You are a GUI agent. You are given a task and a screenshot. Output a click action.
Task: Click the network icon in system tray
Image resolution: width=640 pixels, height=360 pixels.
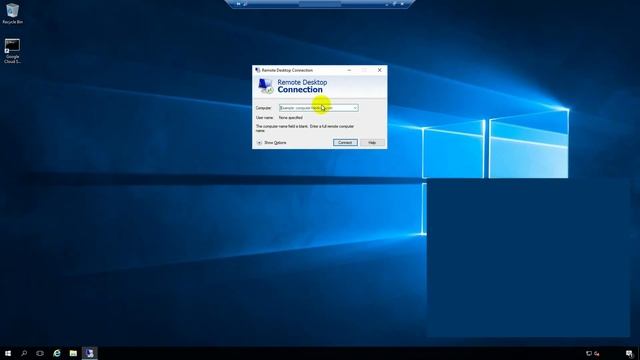tap(589, 353)
